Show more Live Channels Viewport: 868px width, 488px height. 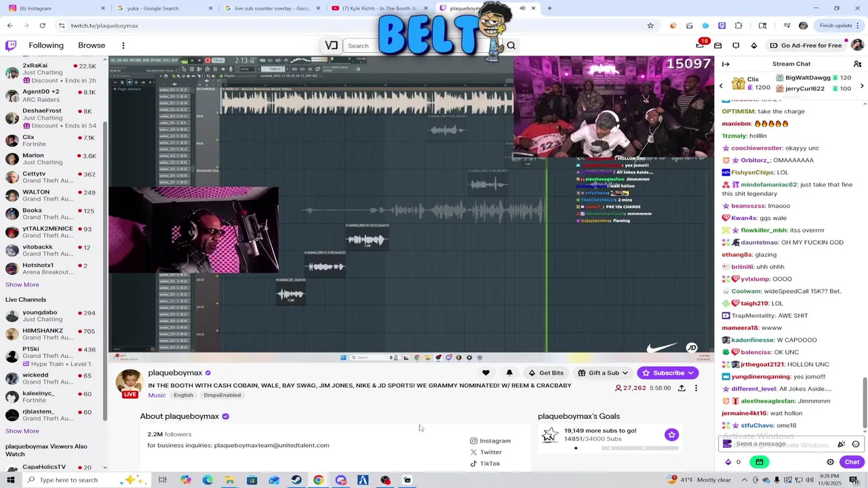[22, 431]
